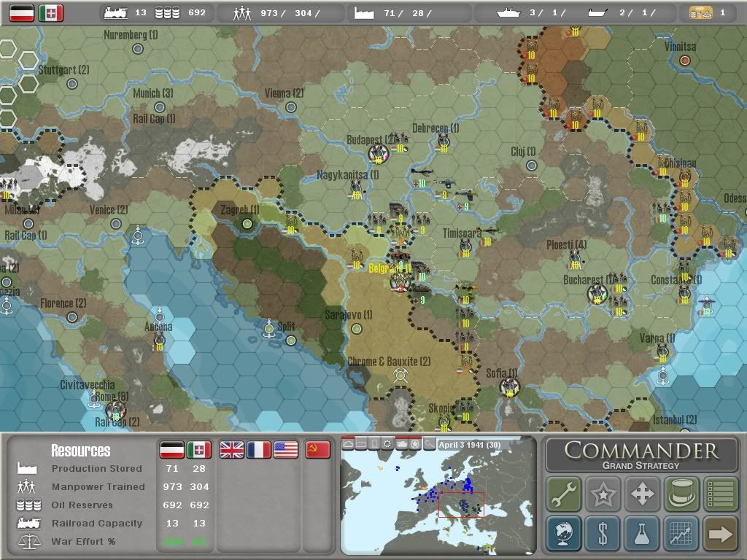Click the 'April 3 1941 (30)' date label
Image resolution: width=747 pixels, height=560 pixels.
(470, 445)
